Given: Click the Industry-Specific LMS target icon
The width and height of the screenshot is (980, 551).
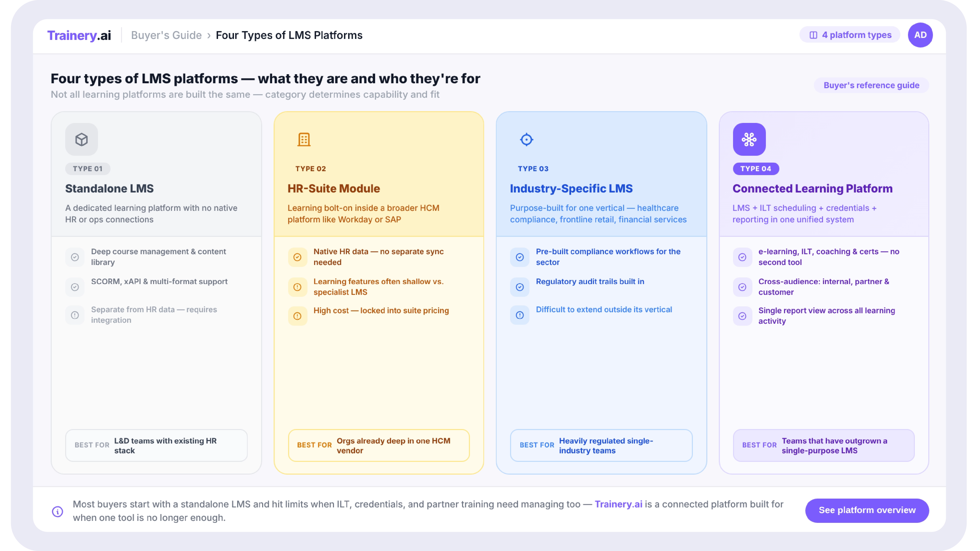Looking at the screenshot, I should click(527, 139).
